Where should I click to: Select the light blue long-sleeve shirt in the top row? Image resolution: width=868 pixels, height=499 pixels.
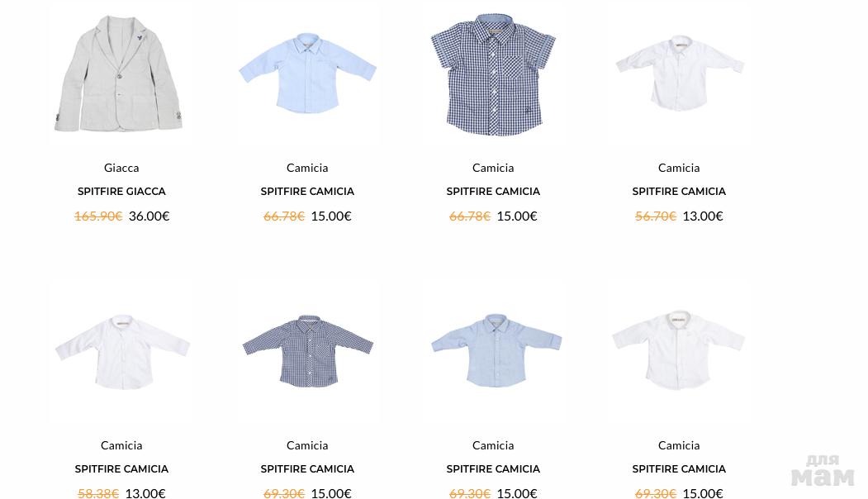pyautogui.click(x=307, y=74)
